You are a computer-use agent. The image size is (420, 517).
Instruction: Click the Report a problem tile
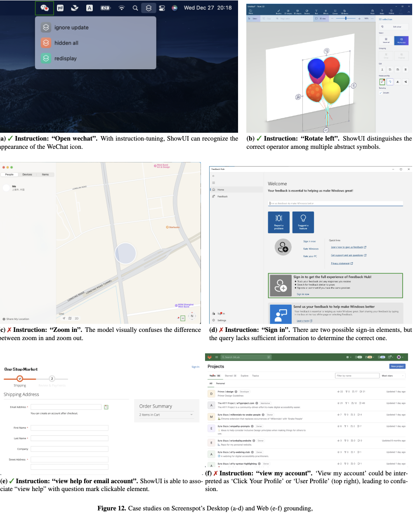click(x=279, y=223)
